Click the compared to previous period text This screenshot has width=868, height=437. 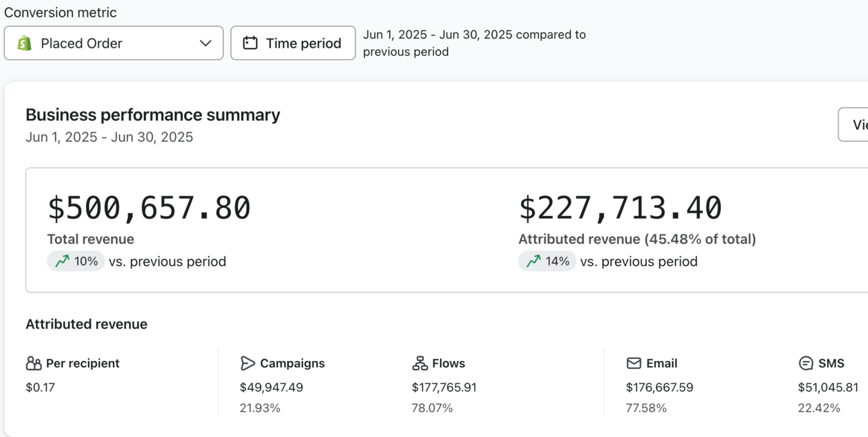click(x=474, y=43)
